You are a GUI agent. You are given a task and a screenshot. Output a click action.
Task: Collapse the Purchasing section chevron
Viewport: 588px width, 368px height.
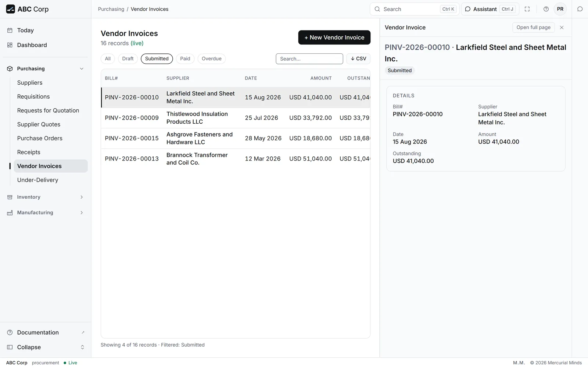click(82, 69)
